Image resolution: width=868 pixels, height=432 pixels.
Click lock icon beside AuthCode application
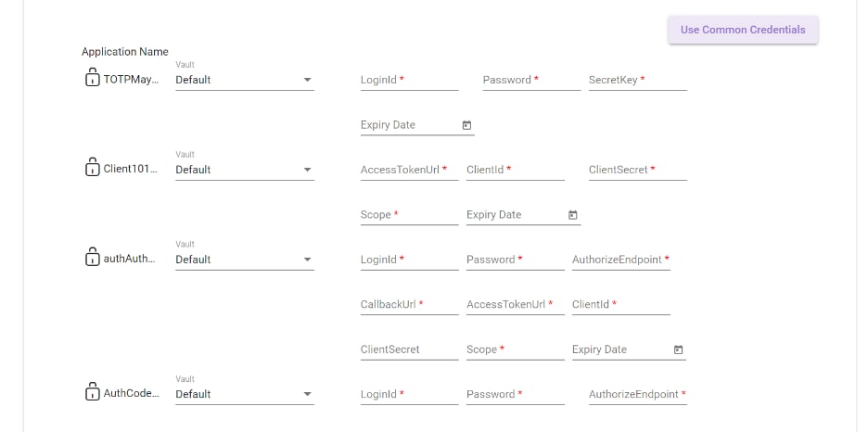pos(92,393)
